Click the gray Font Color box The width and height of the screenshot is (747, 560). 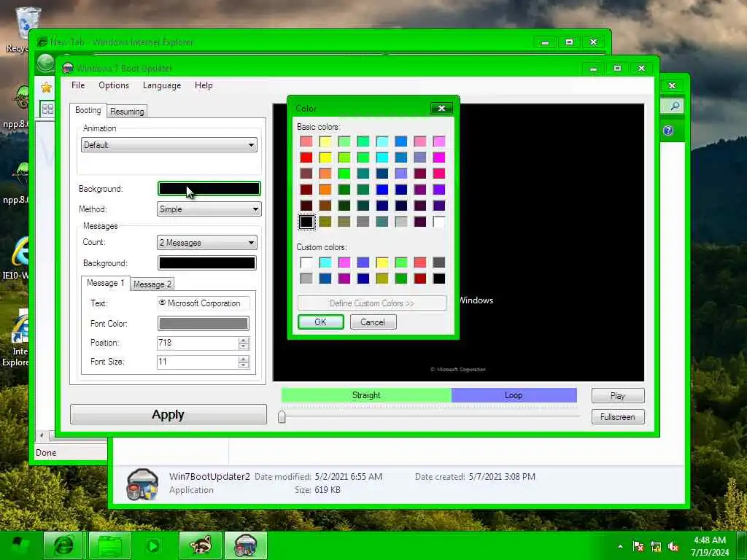coord(203,324)
